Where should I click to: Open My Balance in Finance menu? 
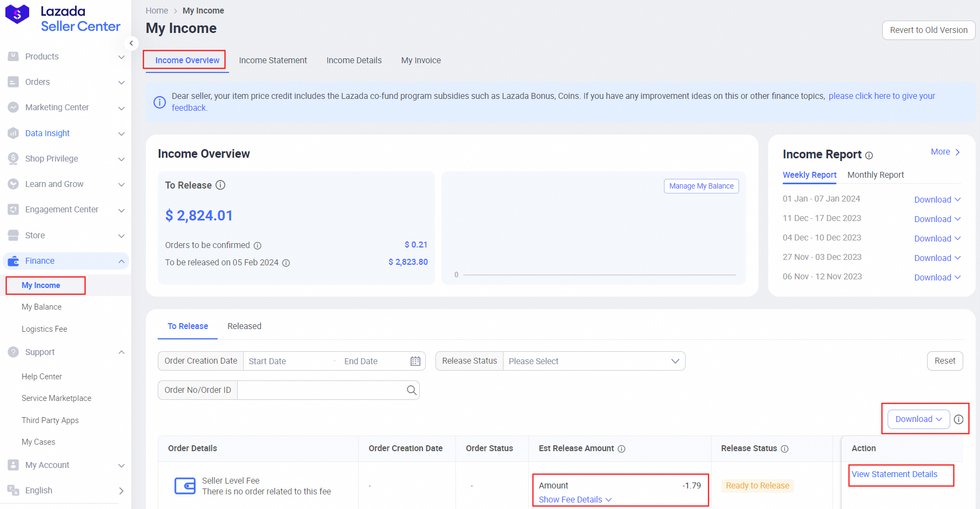pos(42,307)
